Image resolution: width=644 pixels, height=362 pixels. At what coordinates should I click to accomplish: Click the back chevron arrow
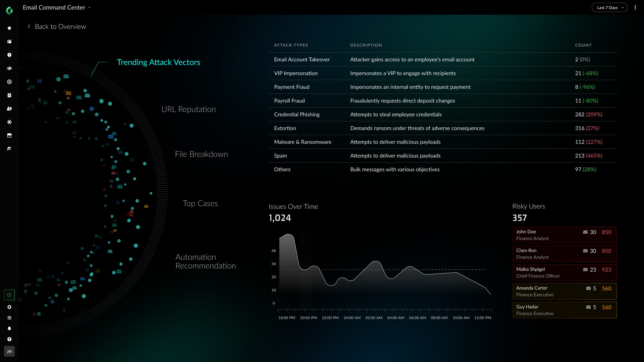pos(29,26)
